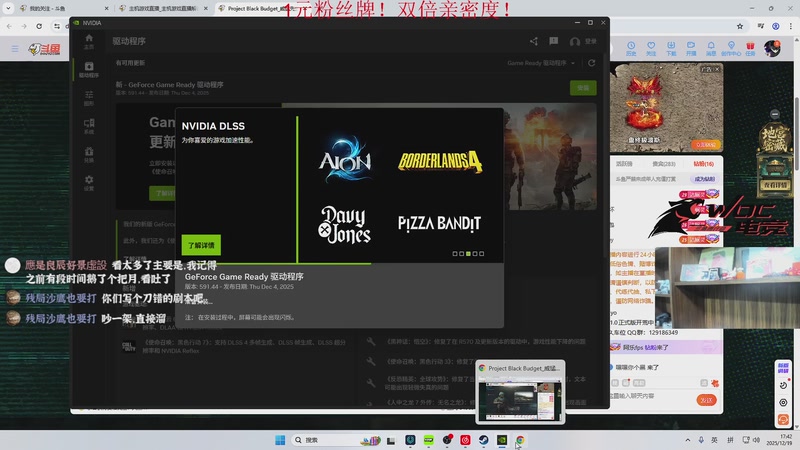This screenshot has width=800, height=450.
Task: Click the chat message input field
Action: pyautogui.click(x=653, y=396)
